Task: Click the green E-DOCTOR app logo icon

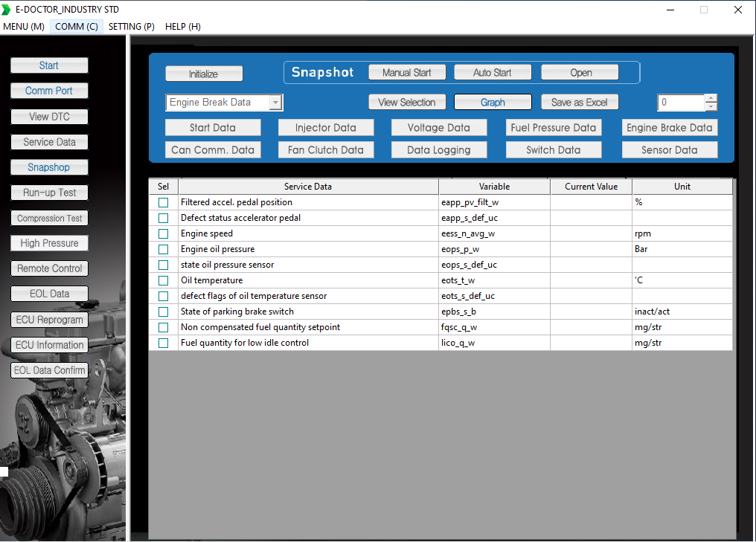Action: (x=6, y=10)
